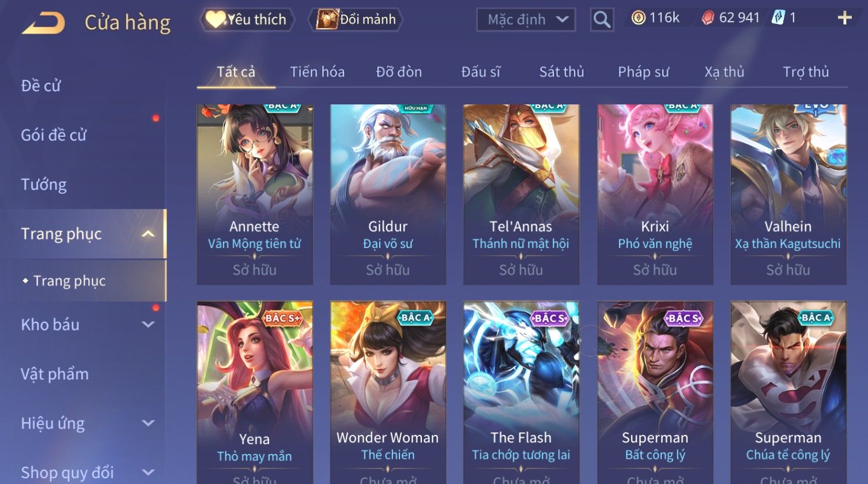The width and height of the screenshot is (868, 484).
Task: Go to the Gói đề cử section
Action: click(x=54, y=135)
